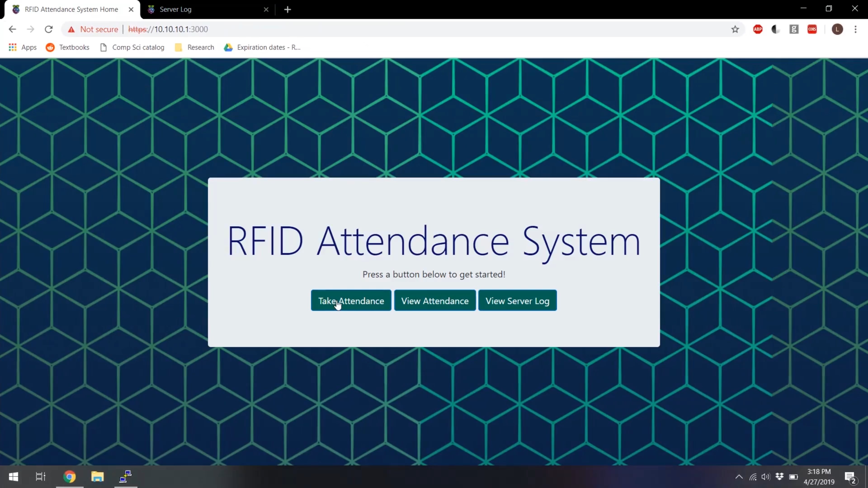This screenshot has height=488, width=868.
Task: Open the Research bookmarks folder
Action: 194,47
